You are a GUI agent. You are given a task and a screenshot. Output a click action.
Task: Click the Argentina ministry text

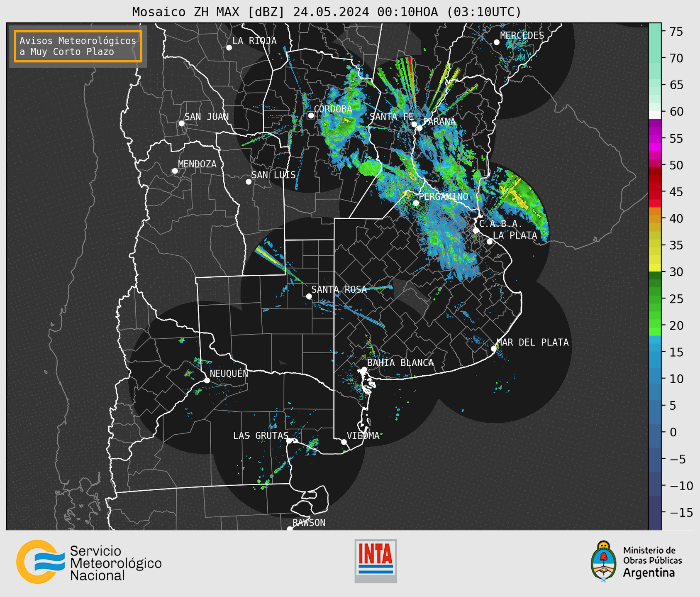(x=649, y=573)
